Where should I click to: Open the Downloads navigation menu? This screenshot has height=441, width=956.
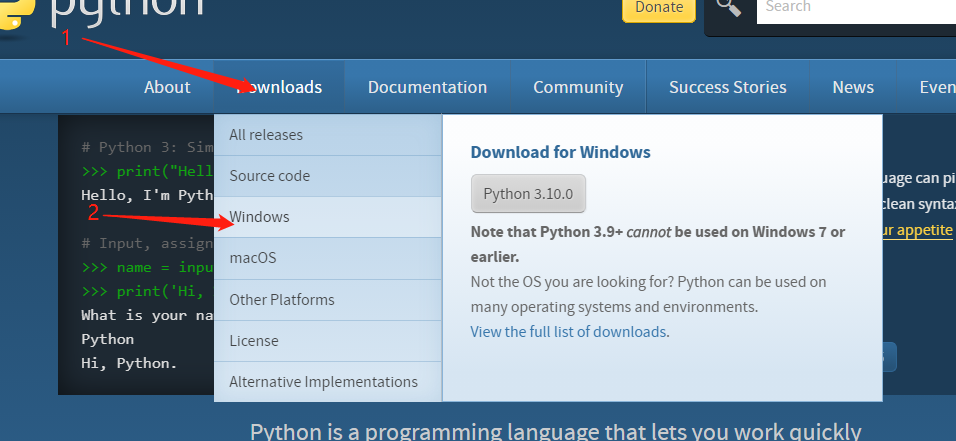280,87
